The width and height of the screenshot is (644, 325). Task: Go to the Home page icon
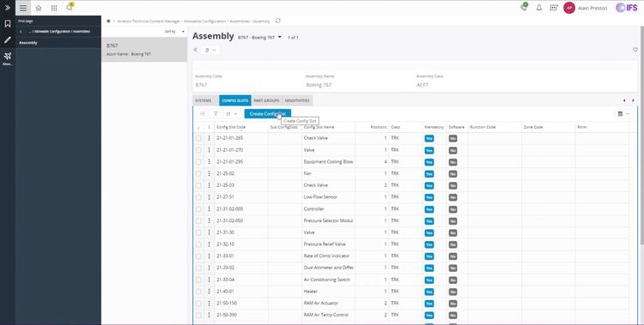39,8
